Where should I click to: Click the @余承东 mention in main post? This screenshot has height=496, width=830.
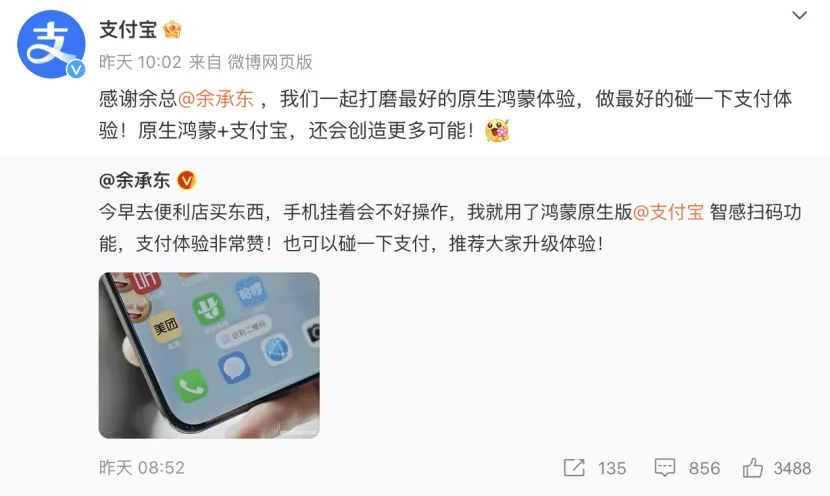pos(215,99)
